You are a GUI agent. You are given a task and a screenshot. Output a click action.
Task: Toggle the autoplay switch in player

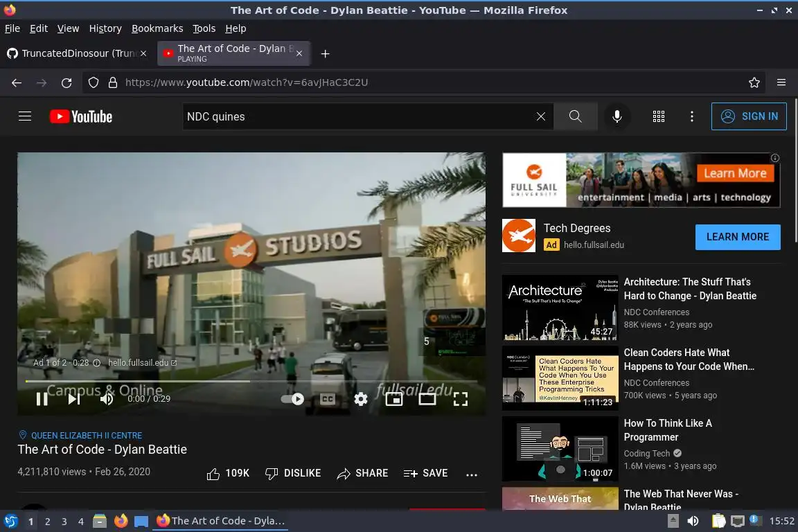(292, 399)
